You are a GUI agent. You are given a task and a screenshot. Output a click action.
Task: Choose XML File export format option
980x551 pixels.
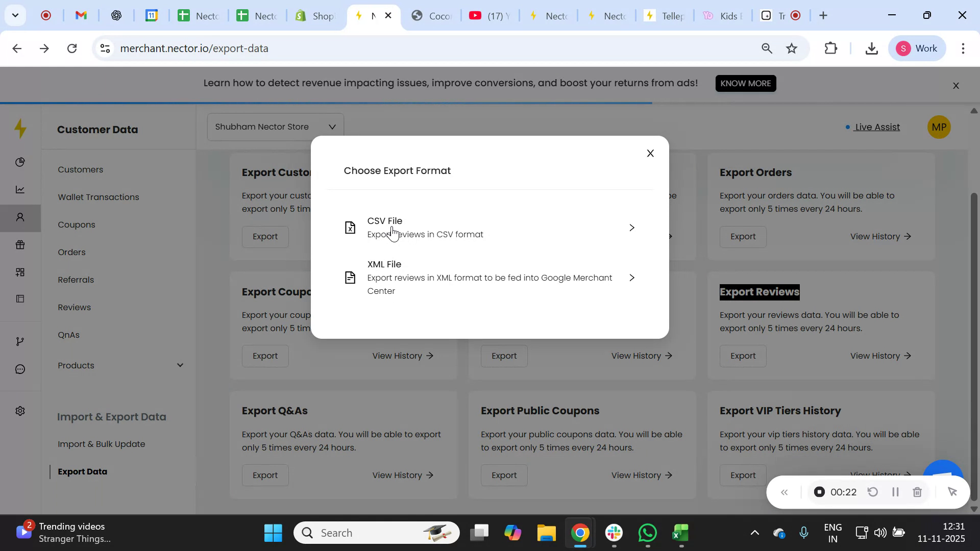tap(490, 277)
